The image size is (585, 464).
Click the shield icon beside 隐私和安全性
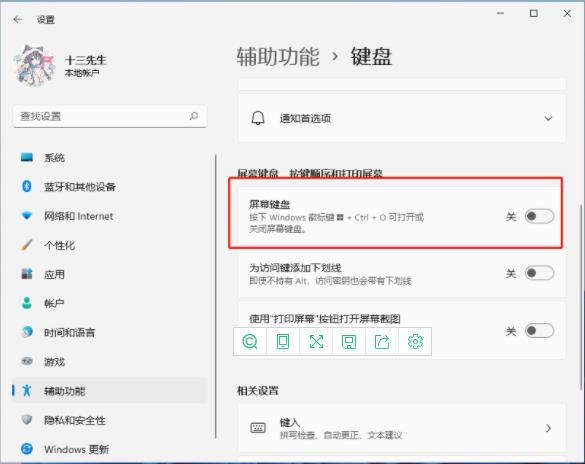27,420
